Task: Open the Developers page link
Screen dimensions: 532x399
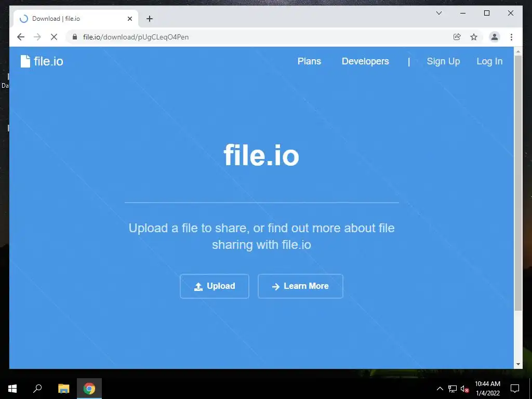Action: coord(365,61)
